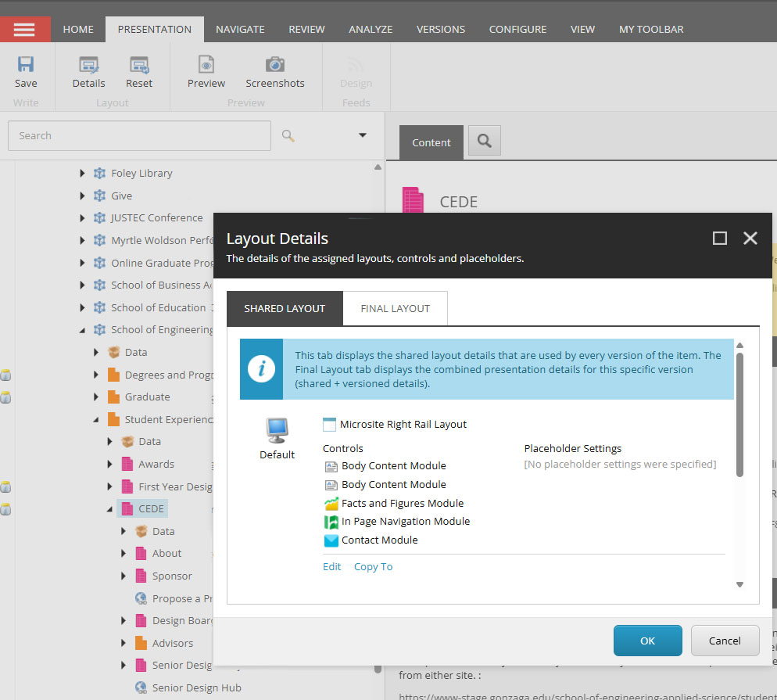
Task: Click the Copy To link
Action: coord(373,566)
